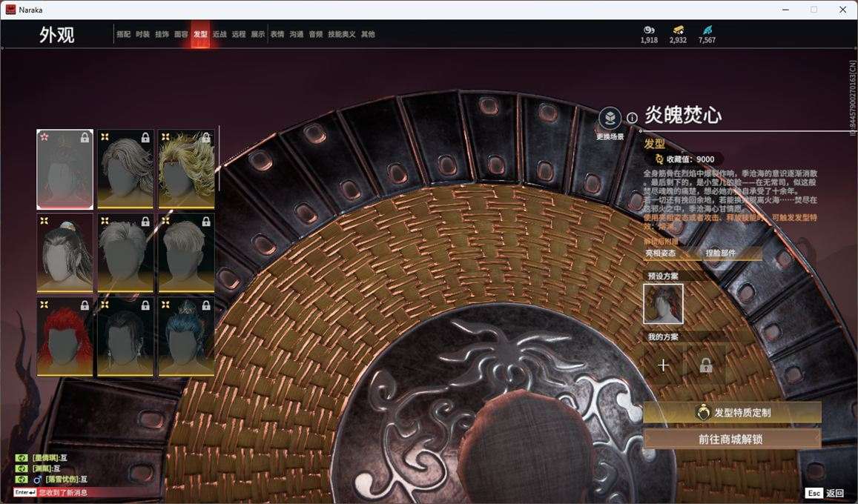Click the 捏脸部件 option
The height and width of the screenshot is (504, 858).
[722, 251]
